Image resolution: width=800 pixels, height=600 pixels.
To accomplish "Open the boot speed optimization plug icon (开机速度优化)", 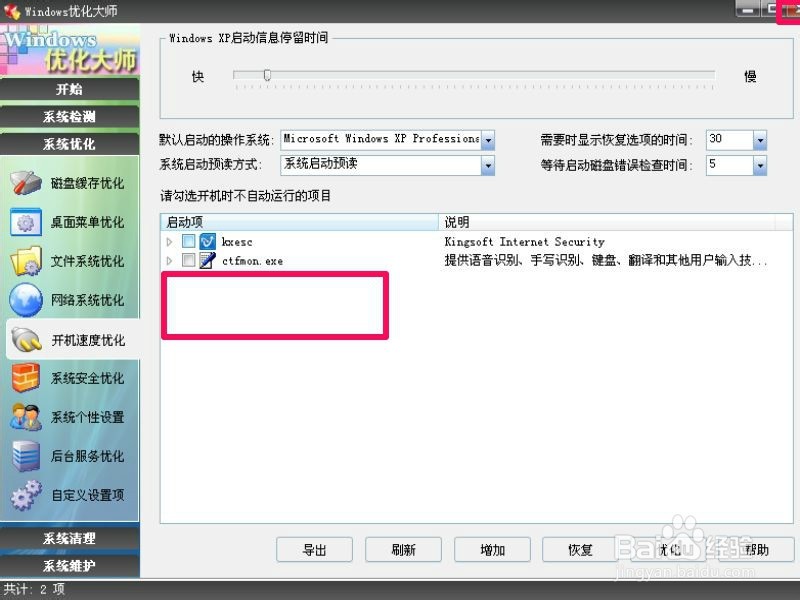I will pyautogui.click(x=27, y=340).
